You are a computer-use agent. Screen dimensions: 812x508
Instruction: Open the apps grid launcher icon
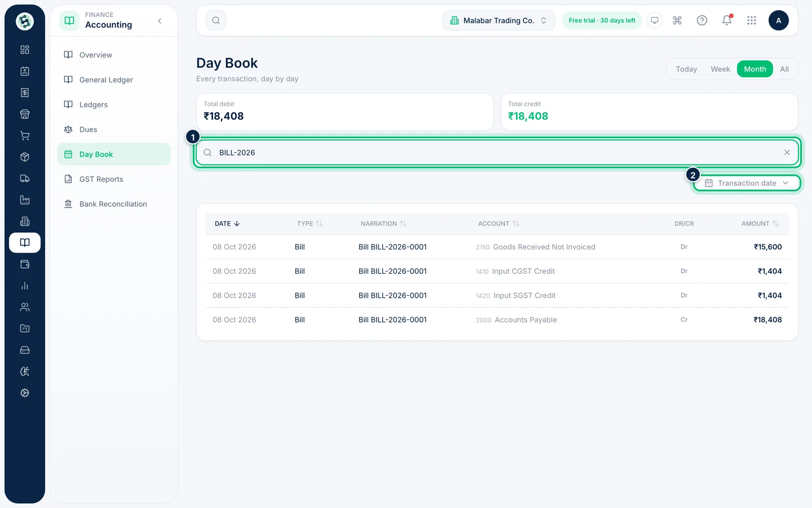click(752, 20)
